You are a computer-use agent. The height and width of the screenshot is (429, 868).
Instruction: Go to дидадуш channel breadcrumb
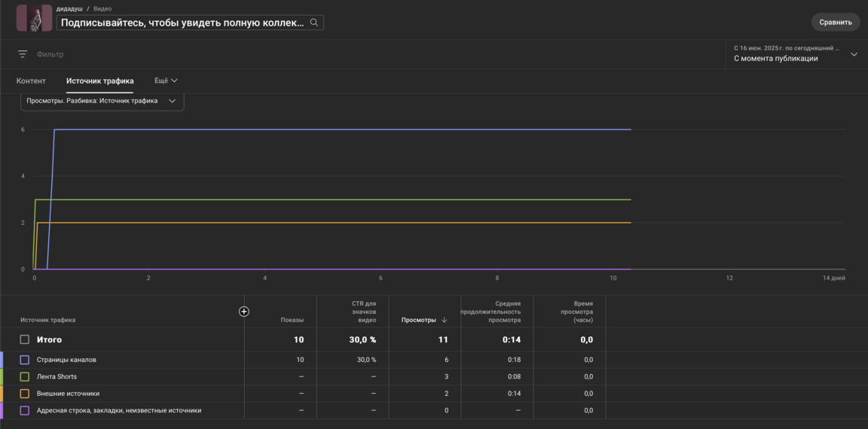(x=69, y=9)
